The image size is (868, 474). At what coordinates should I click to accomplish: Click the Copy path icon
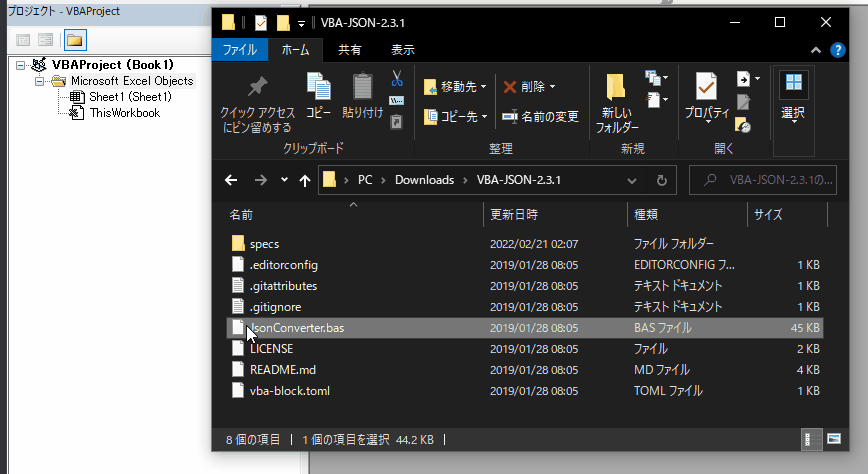coord(396,101)
